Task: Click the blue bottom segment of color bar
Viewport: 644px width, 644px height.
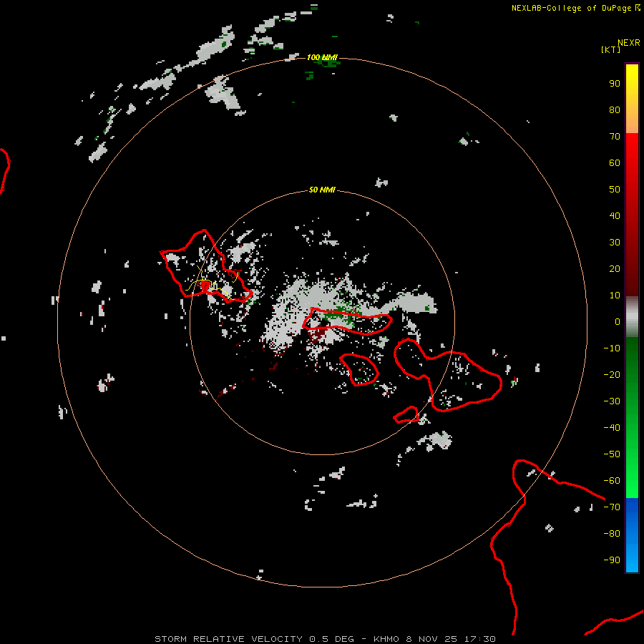Action: pos(632,535)
